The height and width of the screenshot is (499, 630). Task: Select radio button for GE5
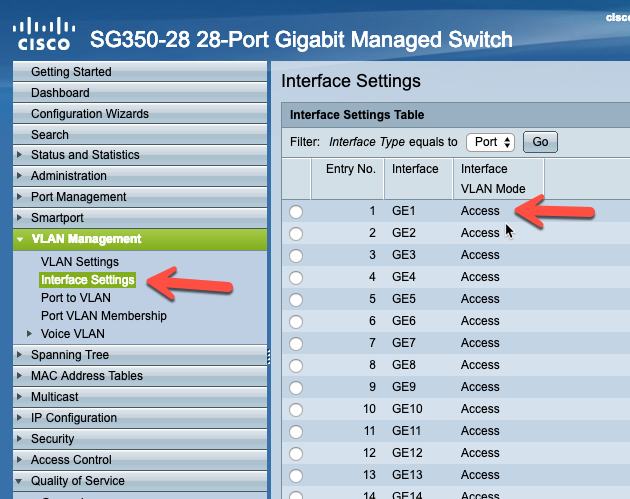tap(296, 300)
